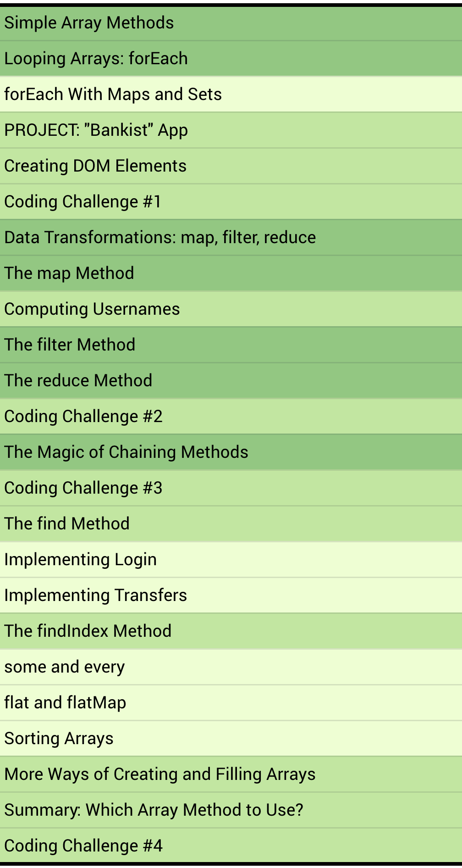Choose Creating DOM Elements entry
Image resolution: width=462 pixels, height=868 pixels.
click(95, 166)
